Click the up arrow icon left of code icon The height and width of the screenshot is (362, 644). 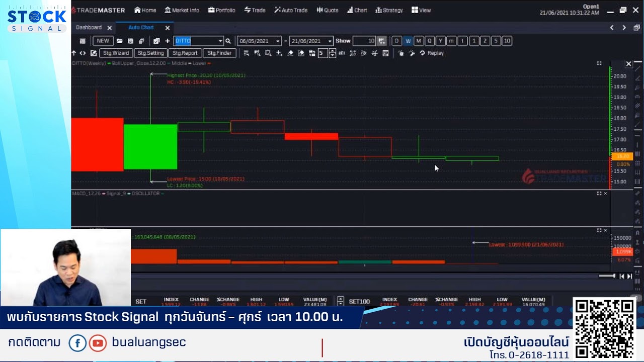pos(74,53)
